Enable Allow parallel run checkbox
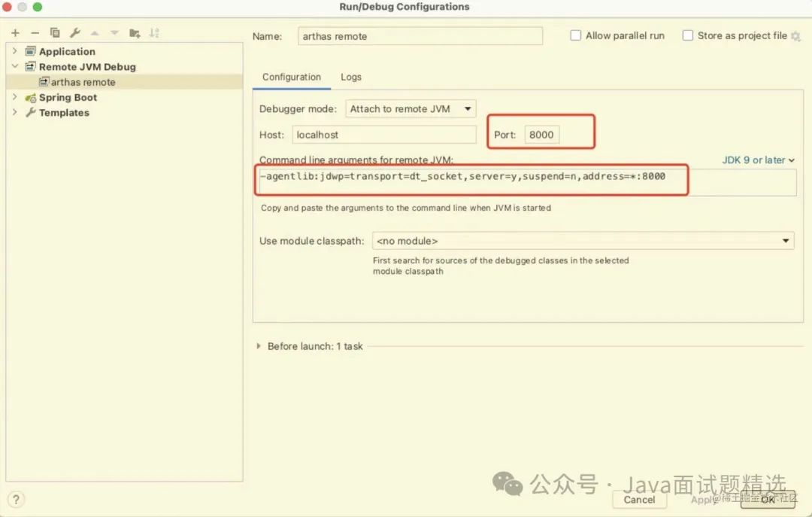 click(575, 35)
